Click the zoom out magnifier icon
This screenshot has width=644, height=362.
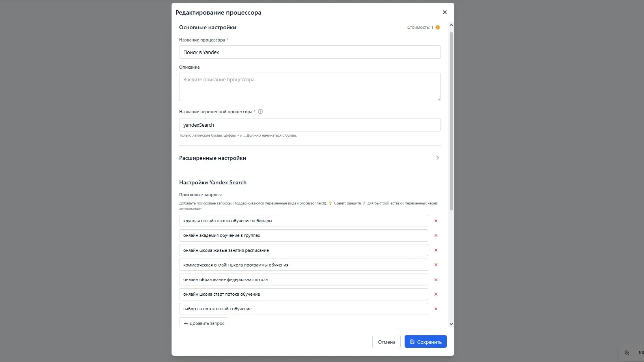click(627, 353)
